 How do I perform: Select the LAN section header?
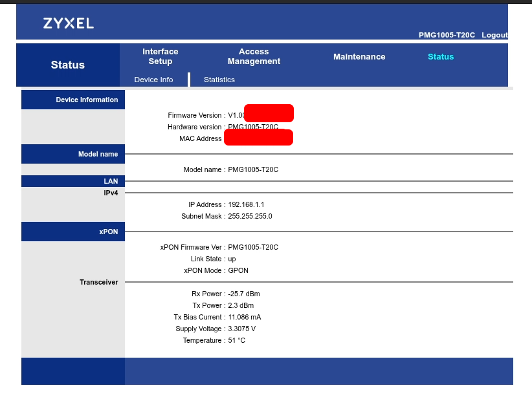tap(73, 181)
